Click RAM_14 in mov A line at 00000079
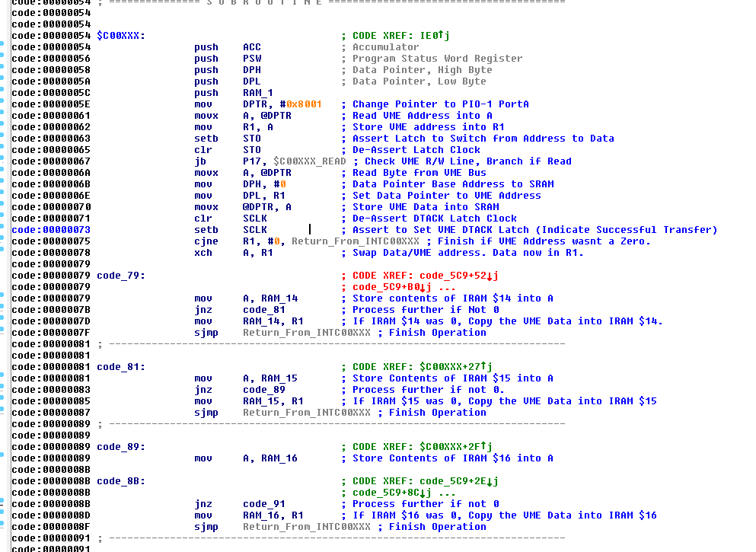The height and width of the screenshot is (552, 756). (279, 298)
